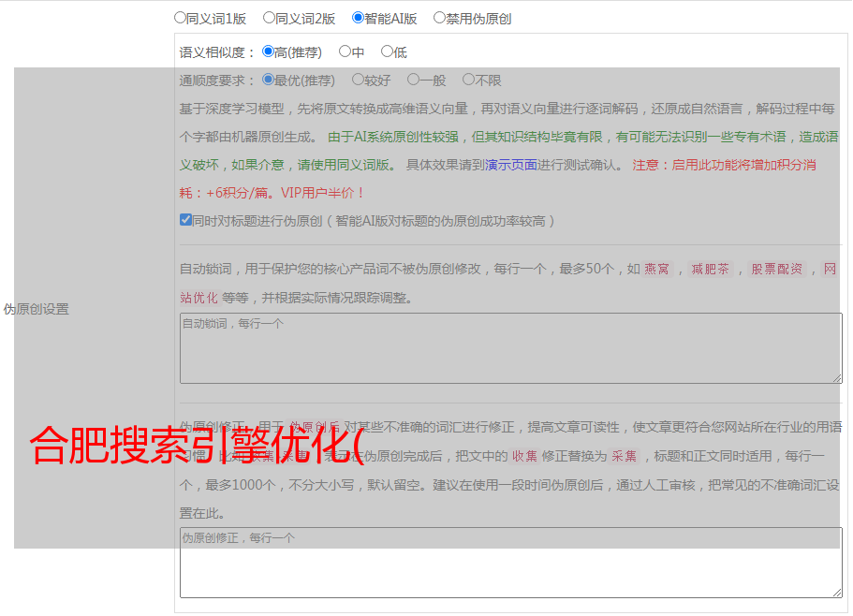Click the 采集 replacement example word

(624, 456)
